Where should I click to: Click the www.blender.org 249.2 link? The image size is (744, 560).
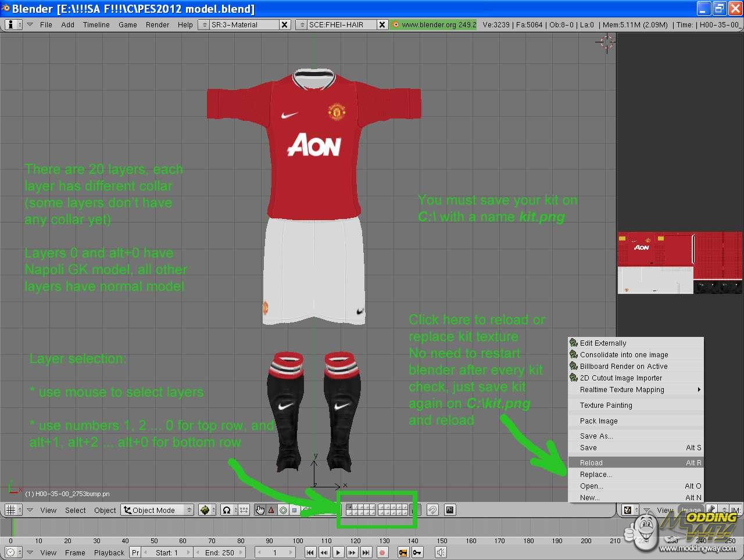coord(434,24)
